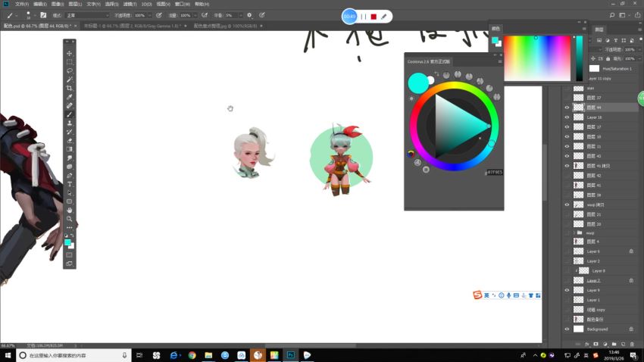Image resolution: width=644 pixels, height=362 pixels.
Task: Select the Move tool
Action: [70, 53]
